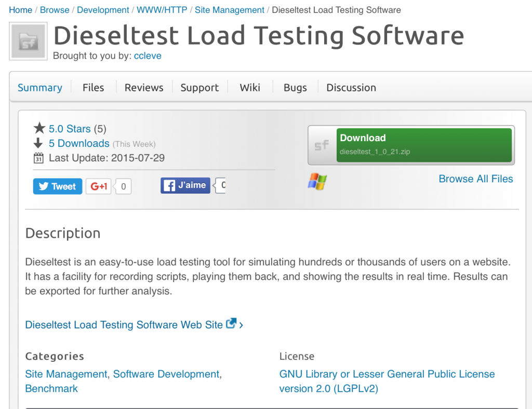Switch to the Files tab
The width and height of the screenshot is (532, 409).
point(93,87)
